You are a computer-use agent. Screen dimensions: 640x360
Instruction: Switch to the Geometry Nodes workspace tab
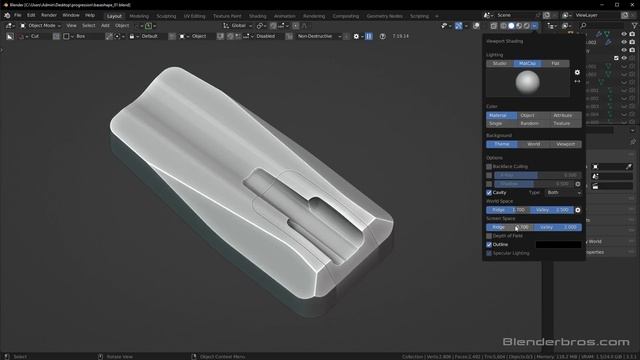pyautogui.click(x=384, y=16)
